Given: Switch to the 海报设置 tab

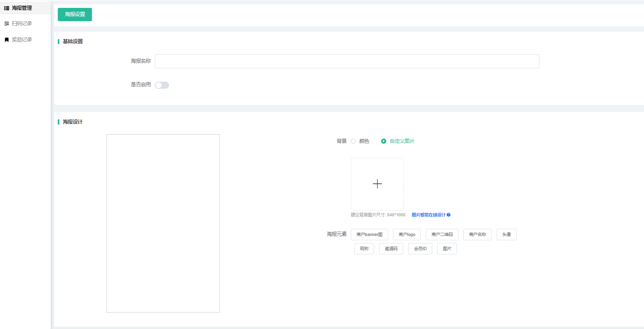Looking at the screenshot, I should point(75,15).
